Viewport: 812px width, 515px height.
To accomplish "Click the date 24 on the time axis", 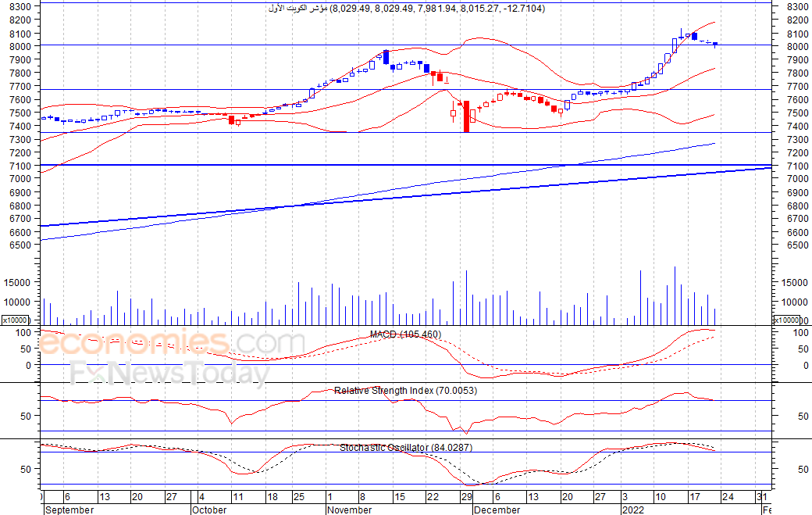I will click(728, 497).
